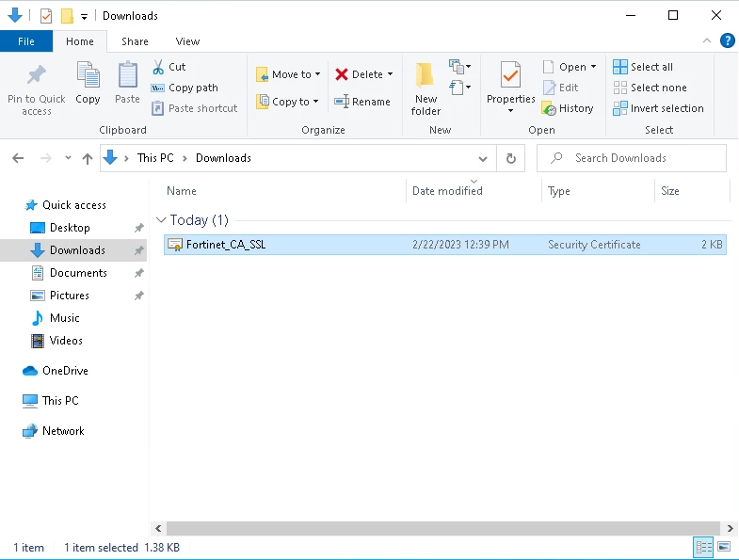Pin selected item to Quick access
739x560 pixels.
37,90
